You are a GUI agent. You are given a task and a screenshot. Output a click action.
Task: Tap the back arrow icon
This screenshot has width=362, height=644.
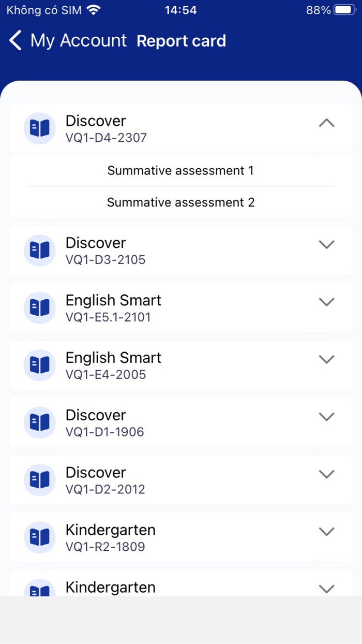coord(15,40)
